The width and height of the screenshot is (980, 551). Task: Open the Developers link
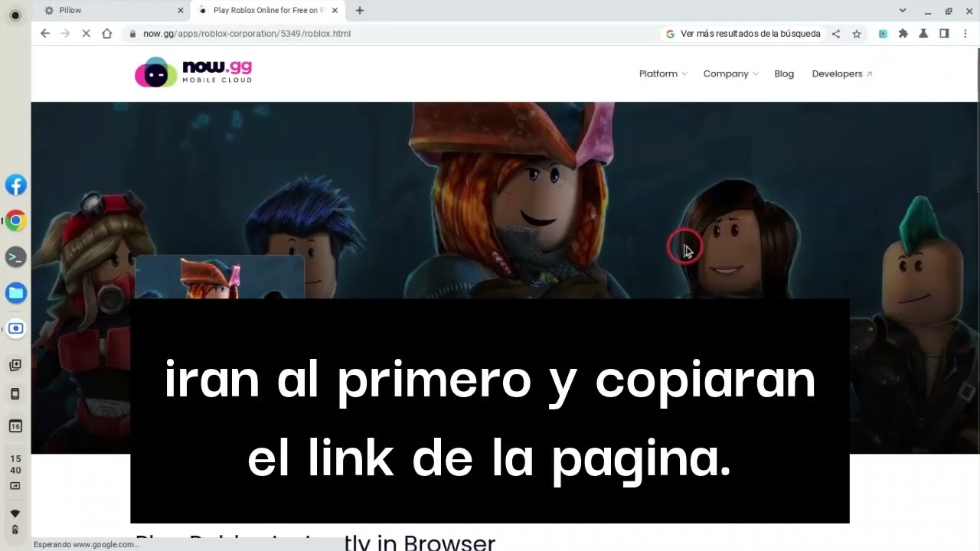coord(841,73)
